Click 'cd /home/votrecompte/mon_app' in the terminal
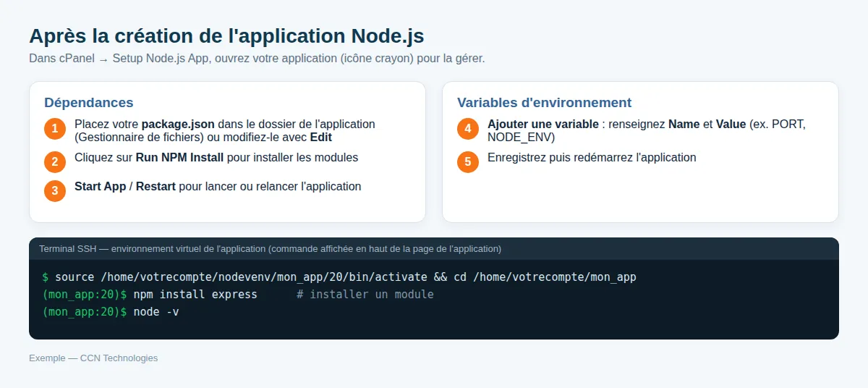Screen dimensions: 868x388 coord(545,277)
